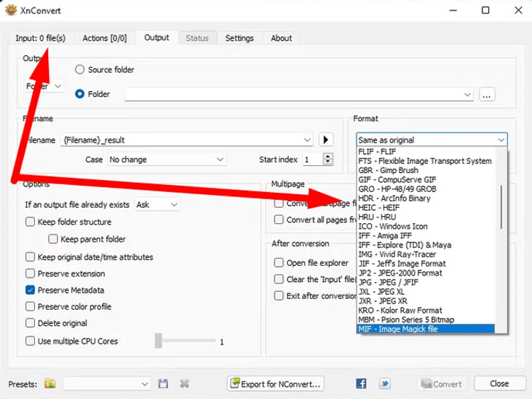Open the Twitter link icon
The image size is (532, 399).
click(x=384, y=383)
